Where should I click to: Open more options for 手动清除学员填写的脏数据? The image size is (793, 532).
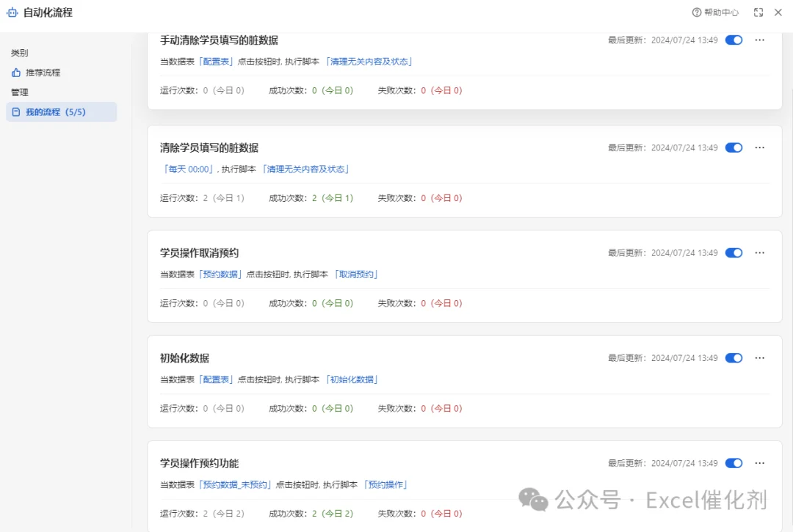tap(760, 40)
